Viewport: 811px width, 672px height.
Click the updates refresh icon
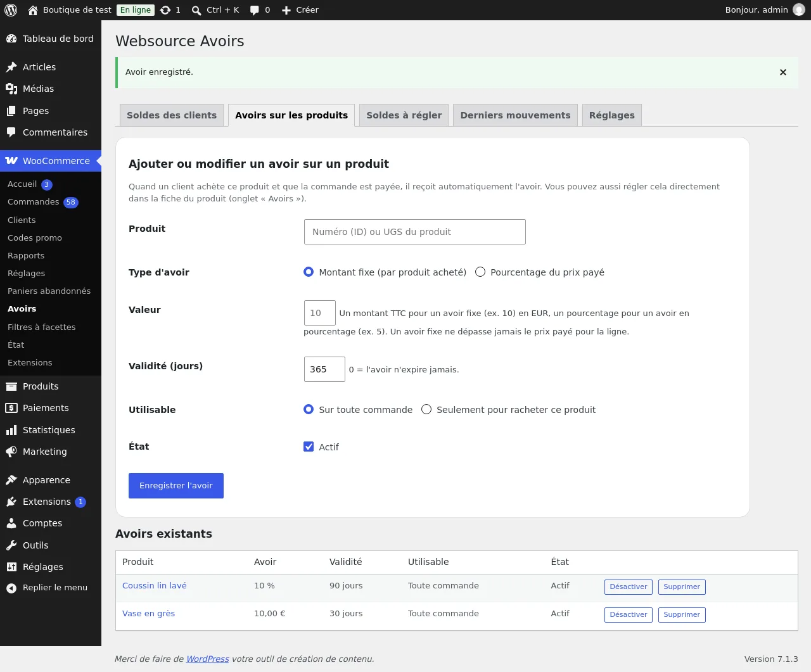[165, 10]
